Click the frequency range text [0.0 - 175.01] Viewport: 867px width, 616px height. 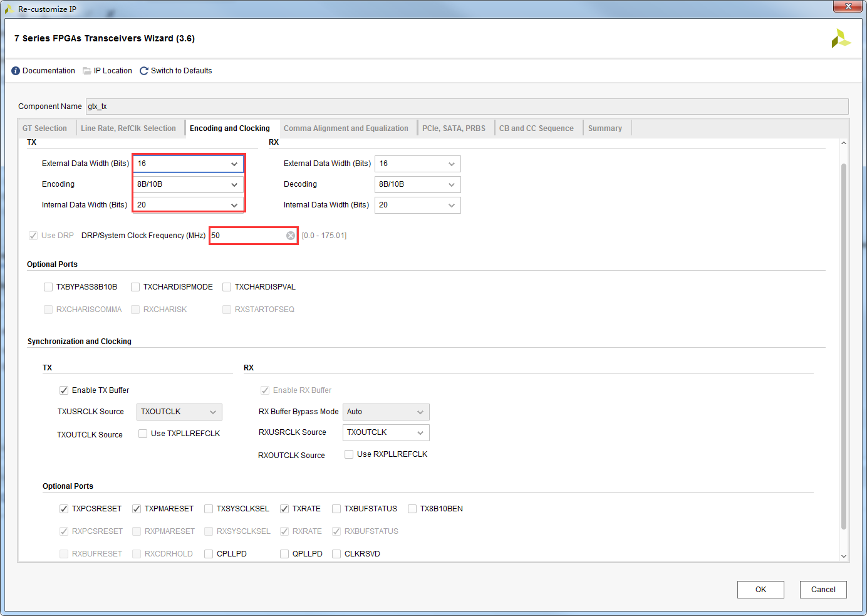coord(324,236)
